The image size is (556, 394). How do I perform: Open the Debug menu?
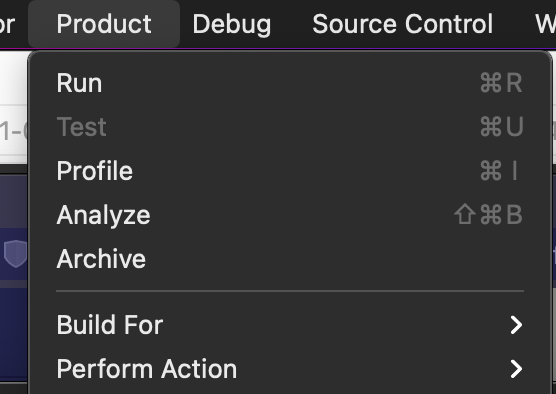click(x=232, y=24)
